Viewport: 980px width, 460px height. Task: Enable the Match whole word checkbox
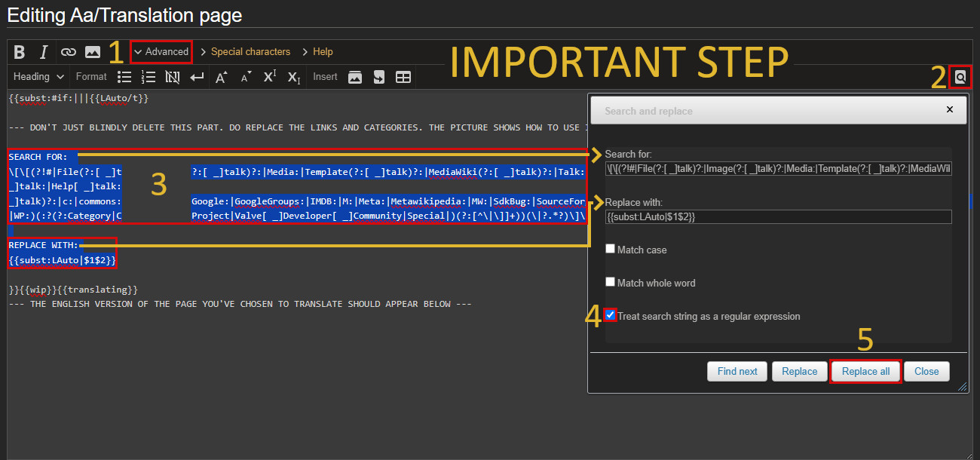pos(611,282)
